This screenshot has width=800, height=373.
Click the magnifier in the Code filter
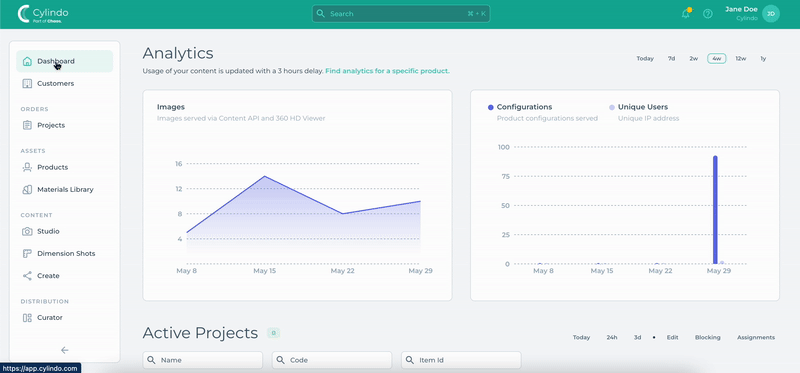[x=280, y=360]
